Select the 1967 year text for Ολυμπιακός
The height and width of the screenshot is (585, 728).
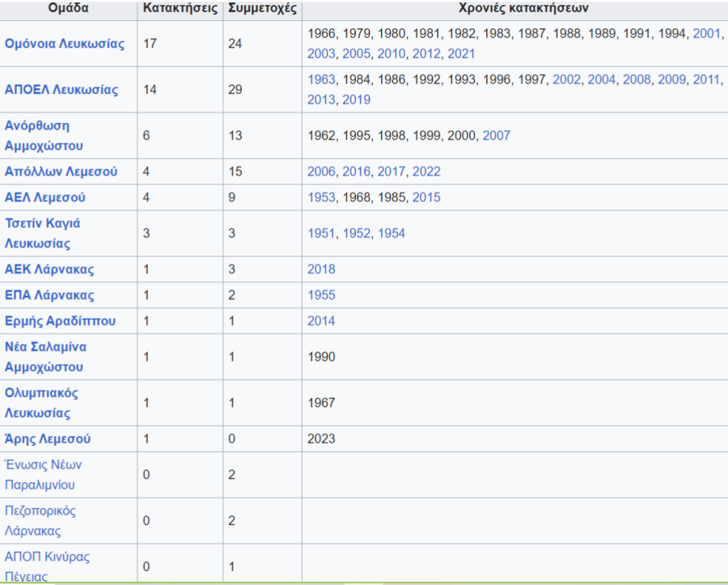coord(321,403)
